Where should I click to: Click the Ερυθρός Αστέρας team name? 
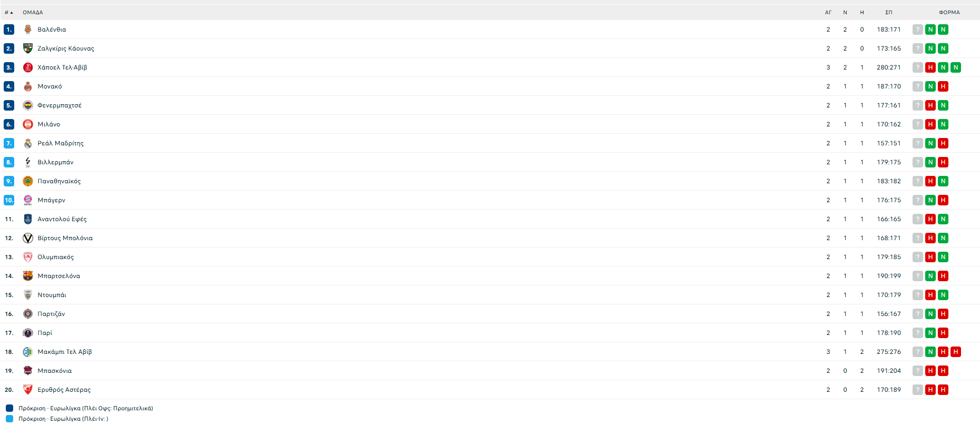point(64,390)
